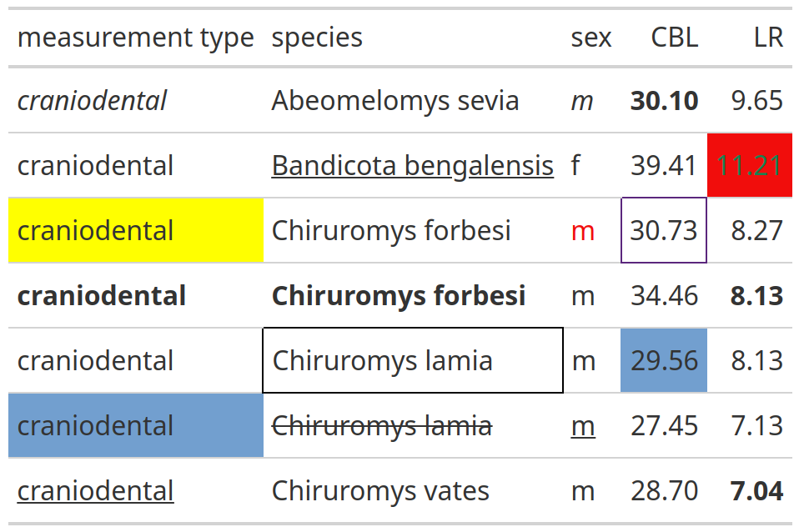799x532 pixels.
Task: Click the red-highlighted 11.21 cell
Action: (x=749, y=166)
